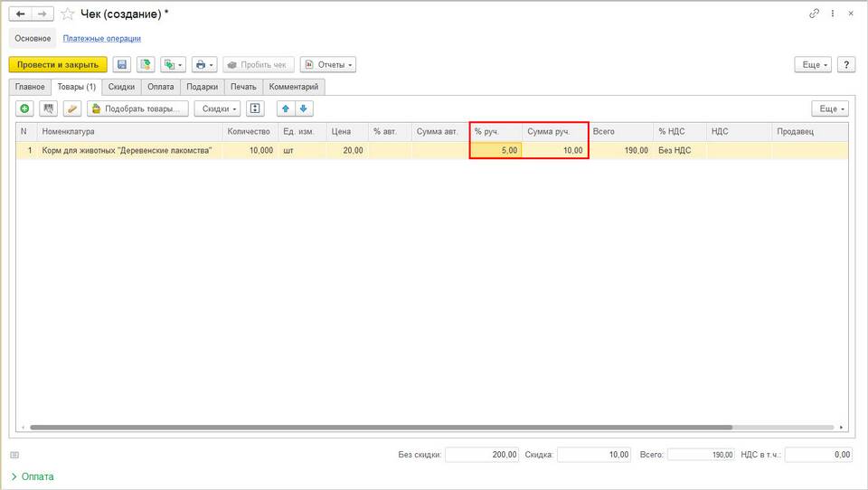Expand the Отчеты dropdown
Screen dimensions: 868x490
[327, 65]
